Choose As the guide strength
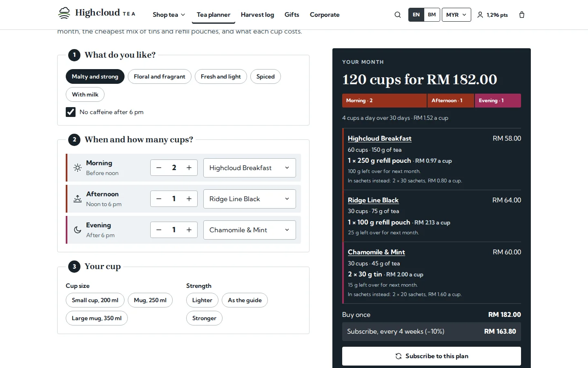588x368 pixels. click(245, 300)
